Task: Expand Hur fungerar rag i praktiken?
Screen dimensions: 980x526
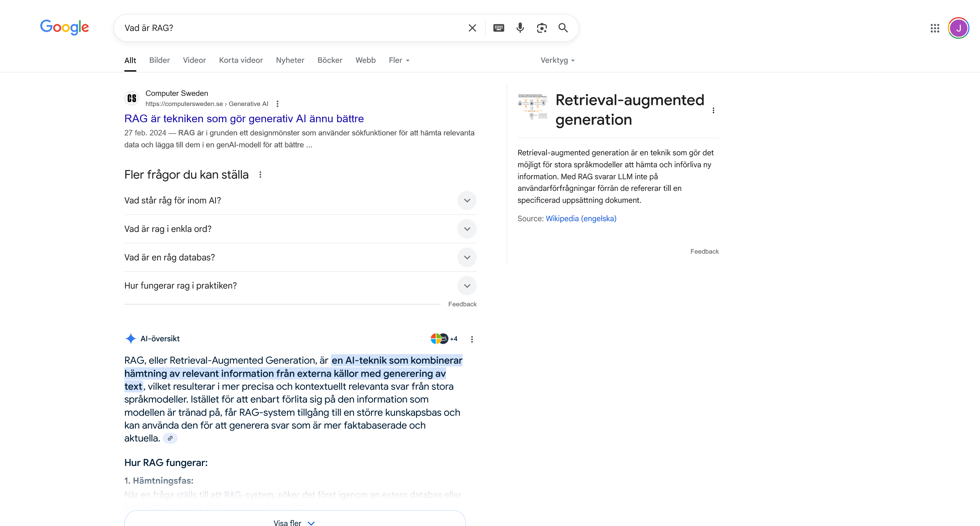Action: click(467, 286)
